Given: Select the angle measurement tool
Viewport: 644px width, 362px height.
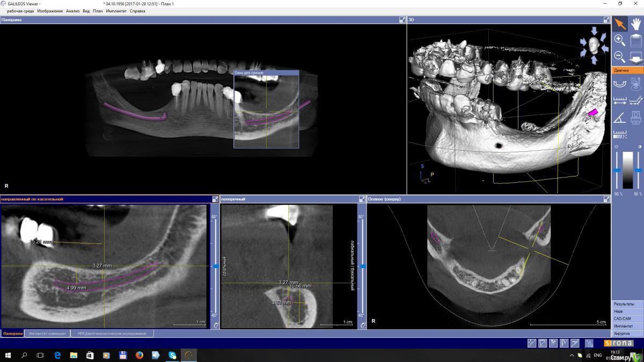Looking at the screenshot, I should click(620, 117).
